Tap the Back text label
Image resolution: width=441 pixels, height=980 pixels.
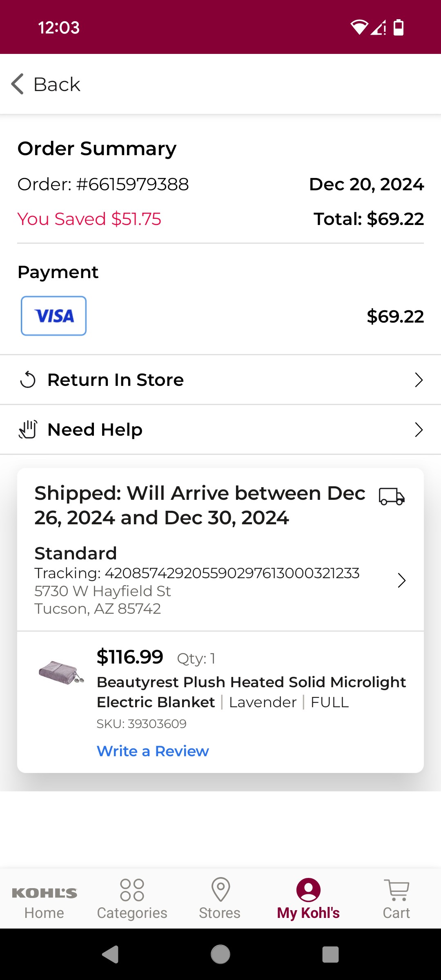click(57, 85)
